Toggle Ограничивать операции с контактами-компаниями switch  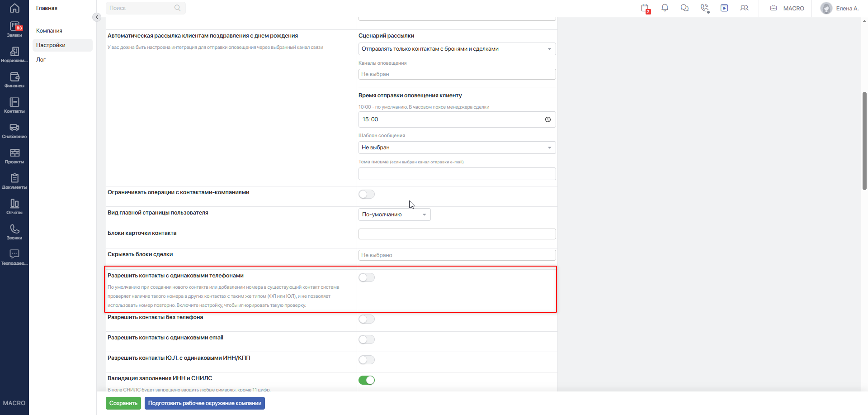click(x=367, y=194)
